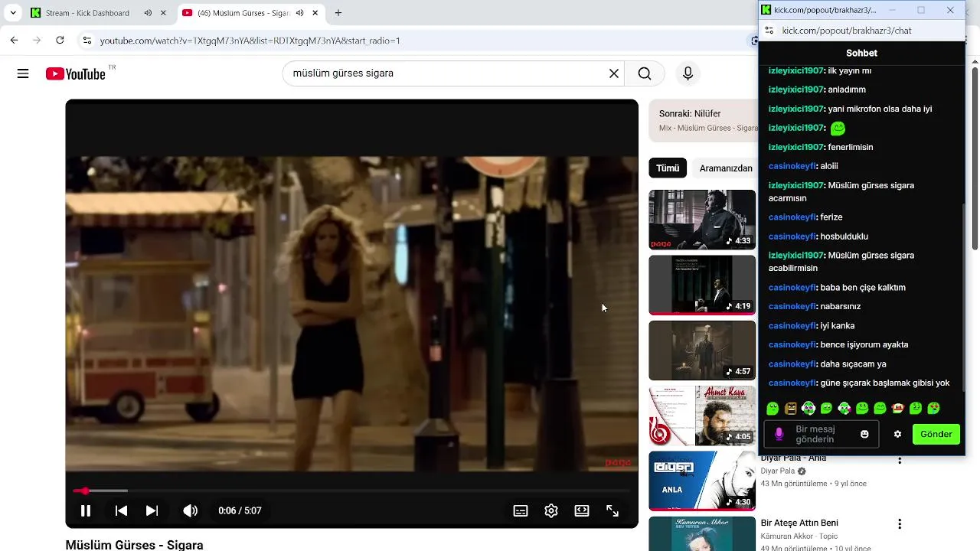Image resolution: width=980 pixels, height=551 pixels.
Task: Seek along the red video progress bar
Action: click(x=352, y=491)
